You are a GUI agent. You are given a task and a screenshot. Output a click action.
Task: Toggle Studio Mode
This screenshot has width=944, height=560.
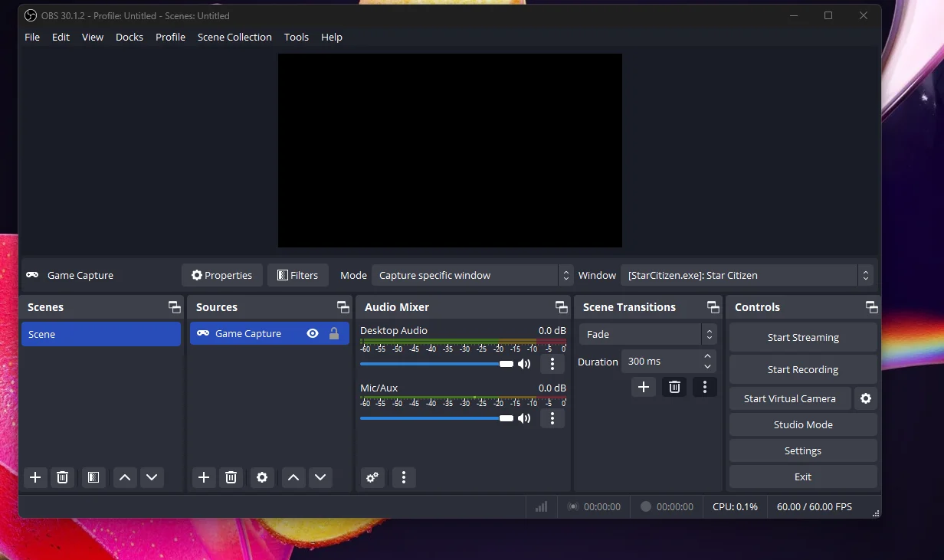click(803, 424)
